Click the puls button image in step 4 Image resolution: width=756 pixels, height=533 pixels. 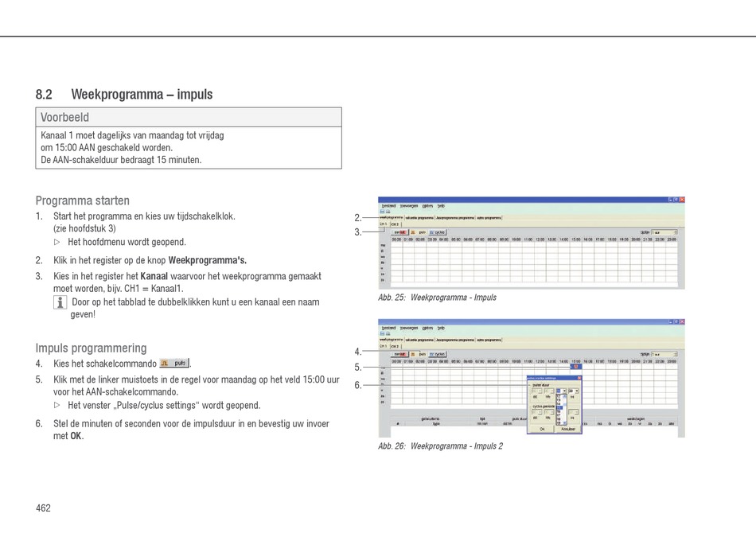[174, 363]
